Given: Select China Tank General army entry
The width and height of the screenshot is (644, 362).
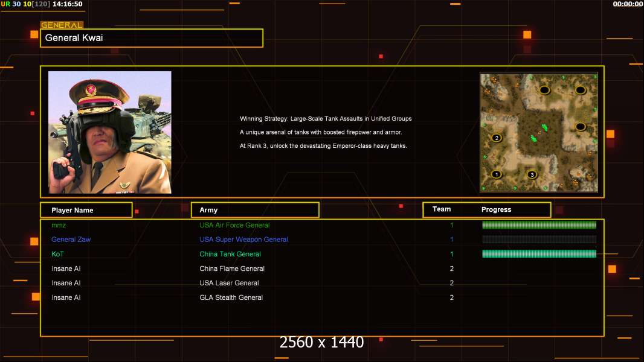Looking at the screenshot, I should [x=230, y=254].
